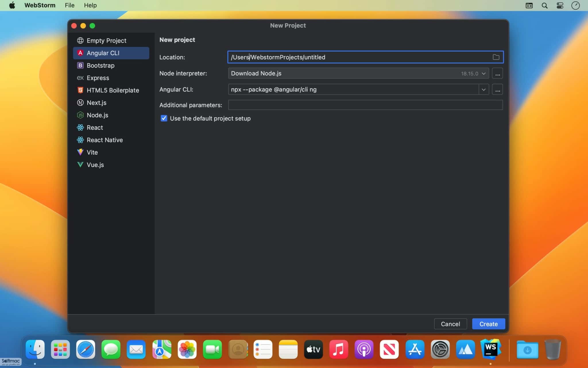Viewport: 588px width, 368px height.
Task: Open the WebStorm application menu
Action: [40, 5]
